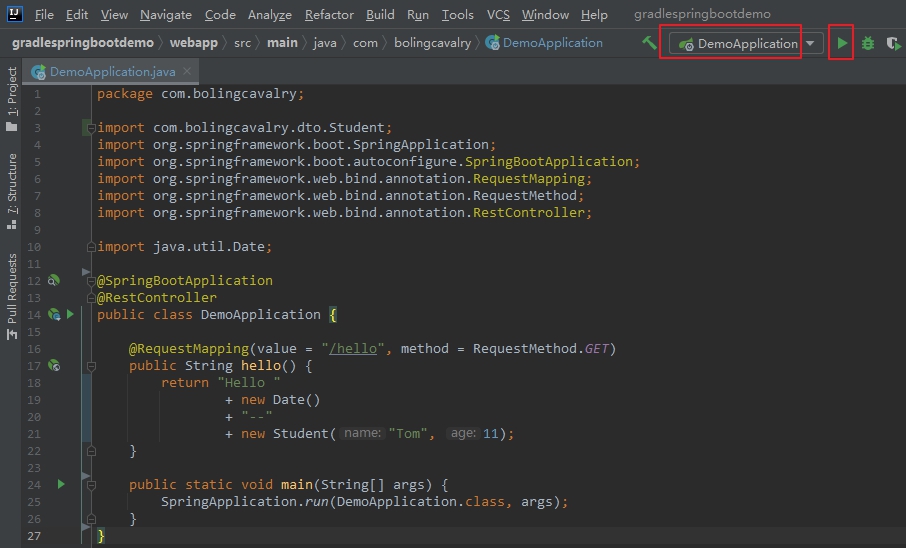Open the Project tool window
This screenshot has width=906, height=548.
12,98
